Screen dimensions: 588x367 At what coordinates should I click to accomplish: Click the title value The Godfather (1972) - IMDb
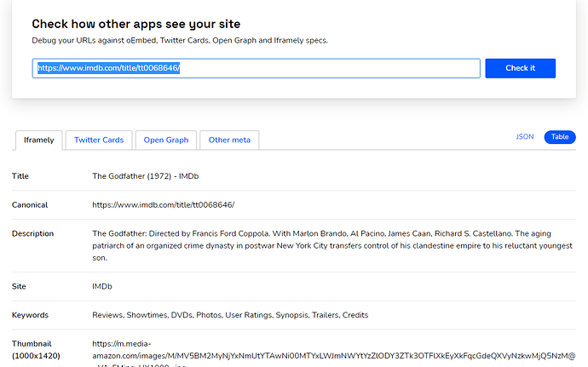(146, 176)
